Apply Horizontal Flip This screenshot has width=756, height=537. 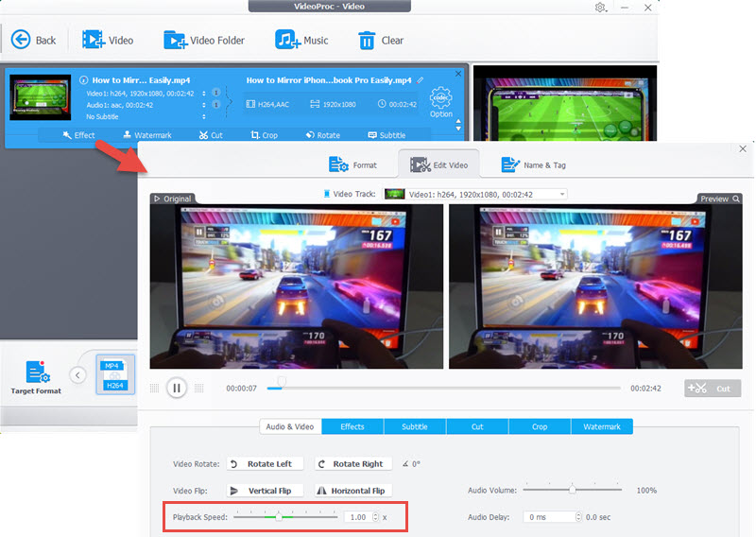coord(352,491)
